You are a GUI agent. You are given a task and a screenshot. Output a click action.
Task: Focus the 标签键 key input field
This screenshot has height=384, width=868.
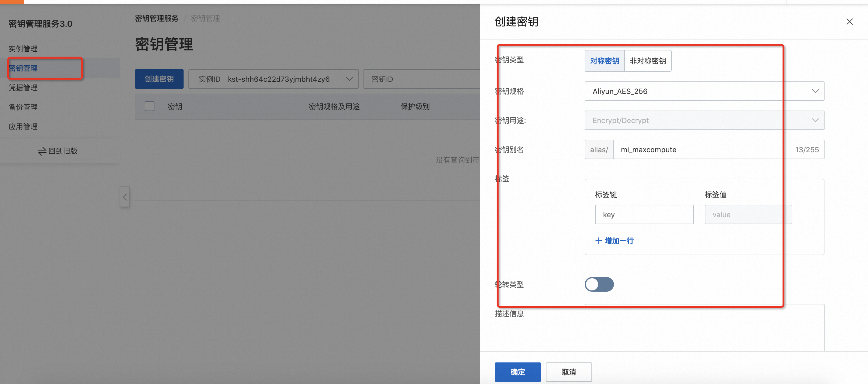[644, 214]
